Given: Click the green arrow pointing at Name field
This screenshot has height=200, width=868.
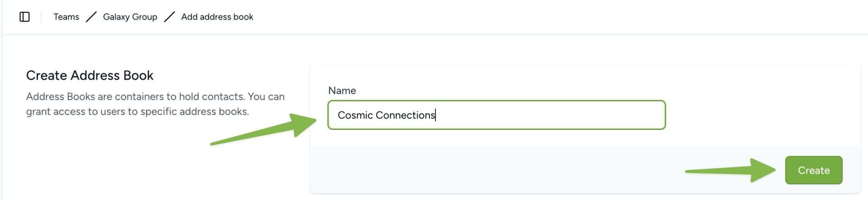Looking at the screenshot, I should [x=263, y=129].
